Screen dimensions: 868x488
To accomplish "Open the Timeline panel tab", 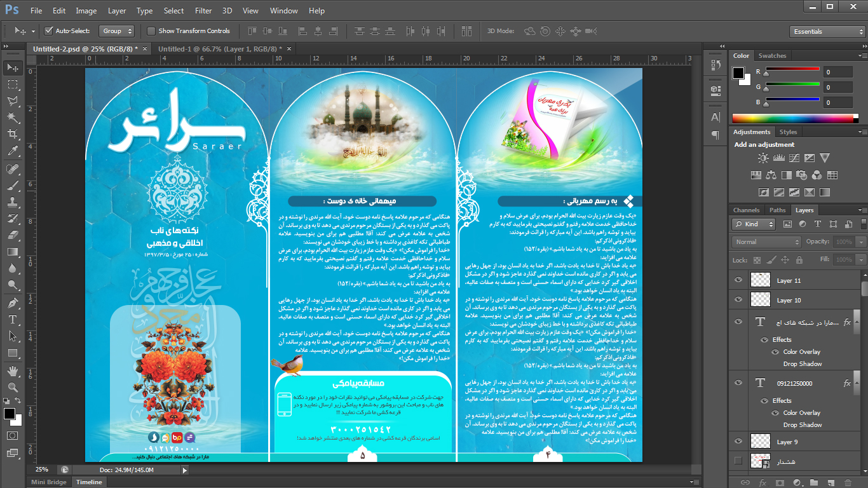I will [x=89, y=482].
